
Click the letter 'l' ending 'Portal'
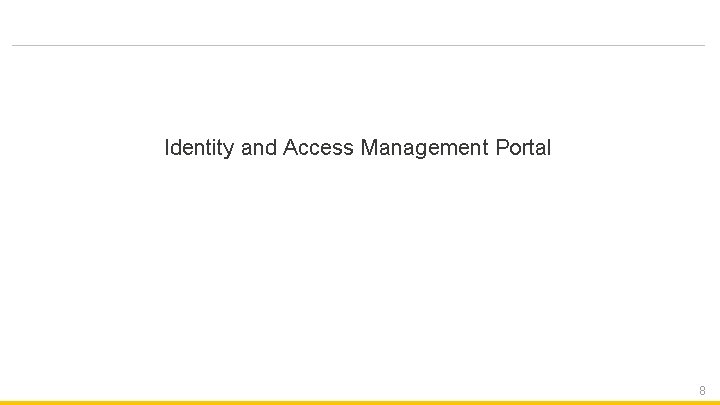549,147
